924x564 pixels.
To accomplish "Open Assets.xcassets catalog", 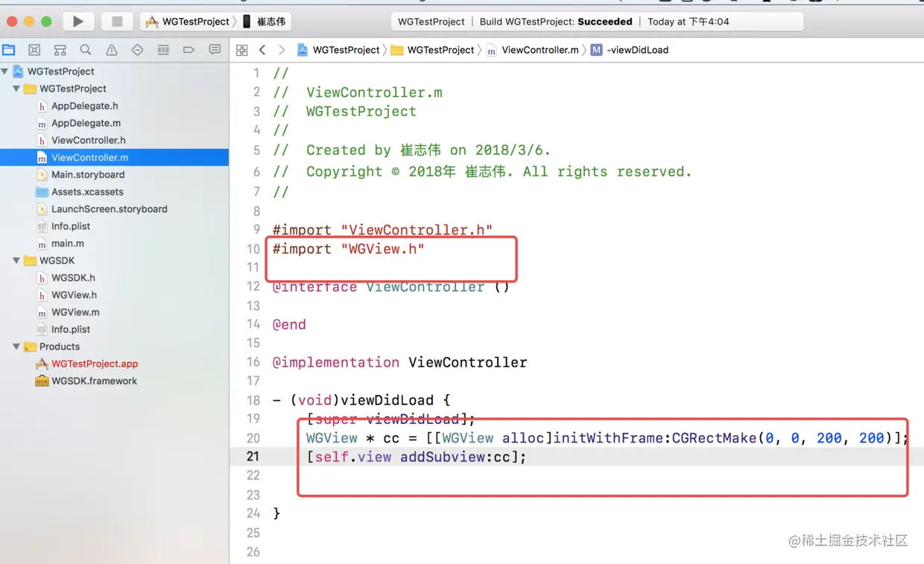I will point(87,191).
